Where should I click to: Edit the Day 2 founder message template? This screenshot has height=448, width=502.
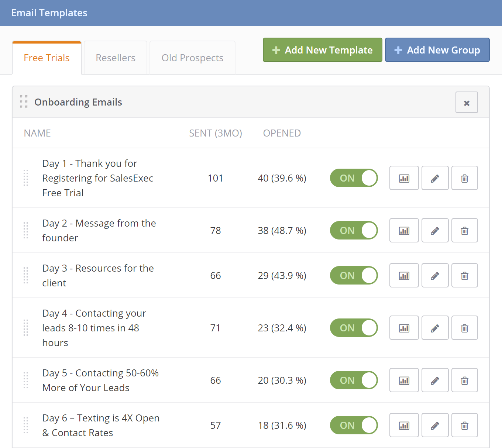point(435,230)
